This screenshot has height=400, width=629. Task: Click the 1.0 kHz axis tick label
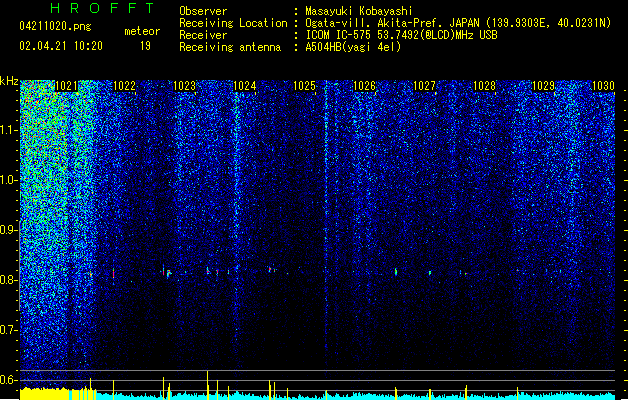click(x=9, y=180)
